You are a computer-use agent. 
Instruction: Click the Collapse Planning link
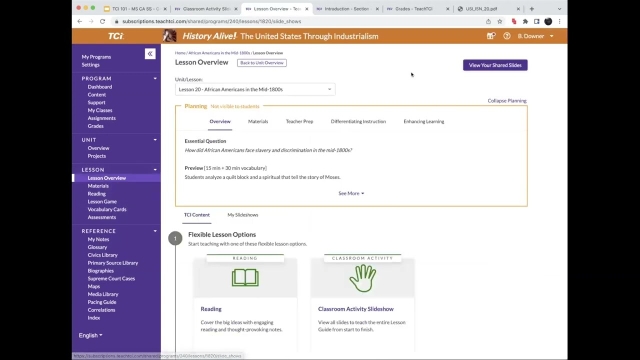(507, 101)
